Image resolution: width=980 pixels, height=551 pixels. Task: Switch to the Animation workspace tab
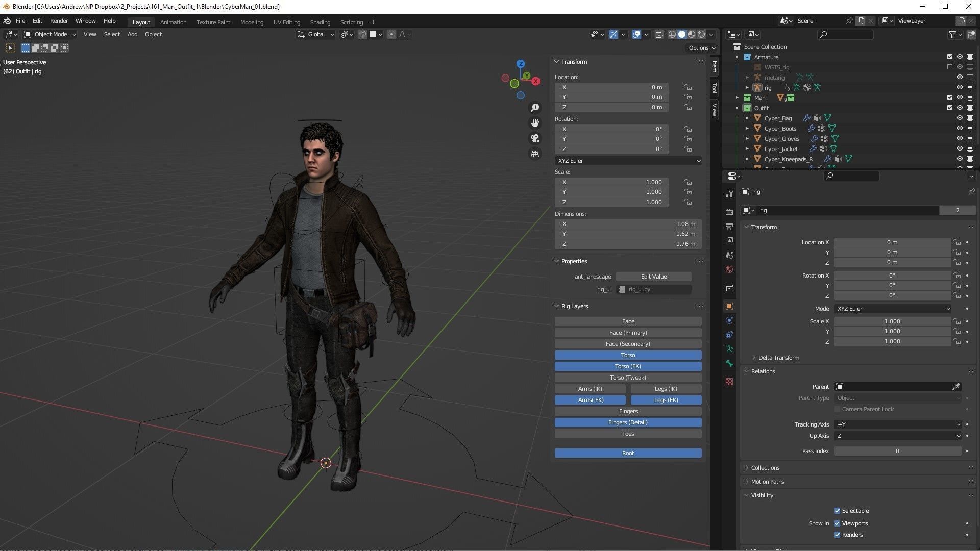(x=173, y=22)
